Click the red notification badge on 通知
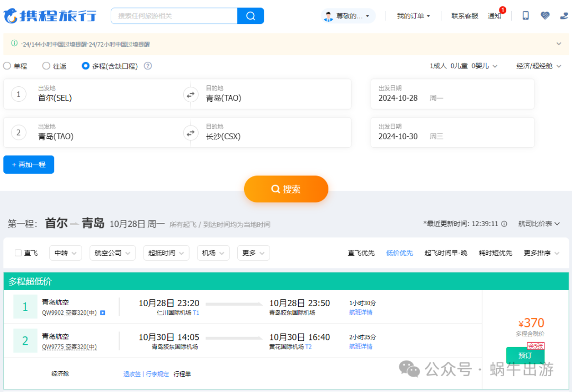This screenshot has width=572, height=392. click(503, 10)
